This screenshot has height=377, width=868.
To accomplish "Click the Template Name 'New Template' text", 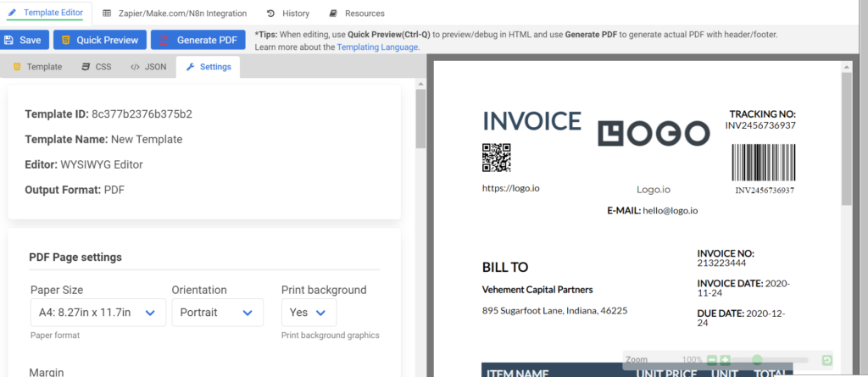I will (147, 140).
